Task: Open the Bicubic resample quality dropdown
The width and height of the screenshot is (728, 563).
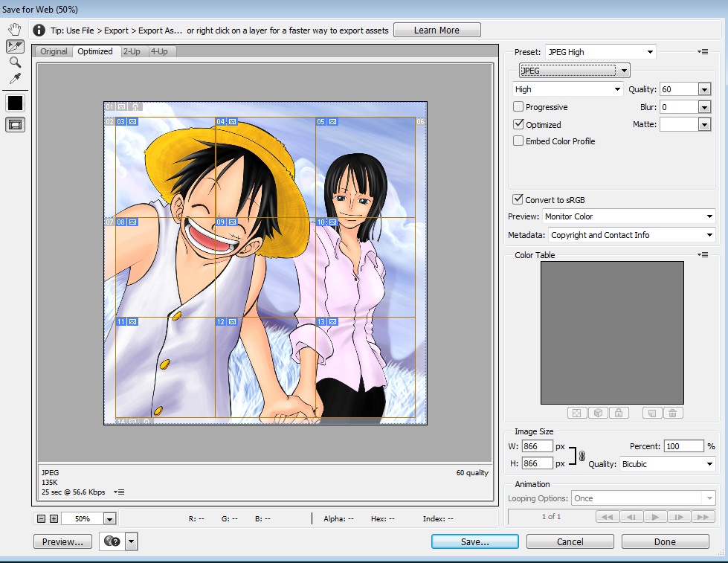Action: [667, 464]
